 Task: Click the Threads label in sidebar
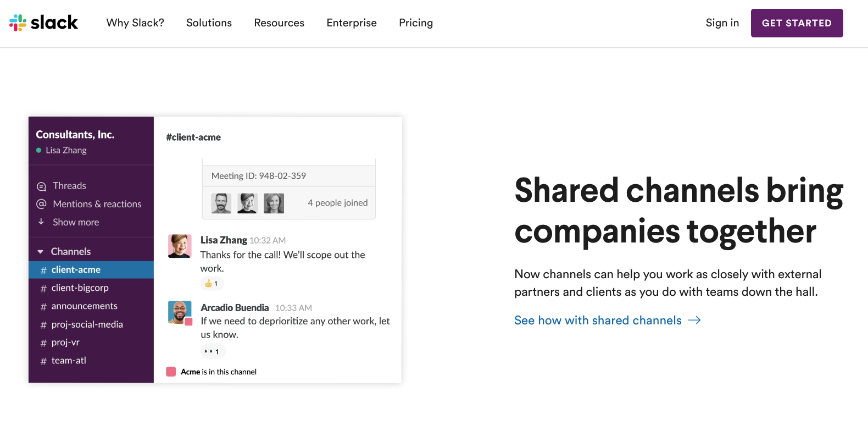tap(69, 186)
